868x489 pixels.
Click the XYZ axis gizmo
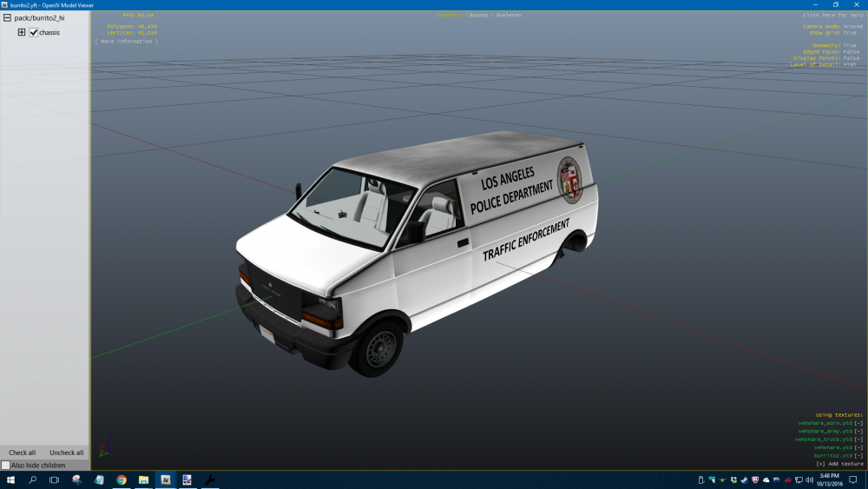click(105, 446)
